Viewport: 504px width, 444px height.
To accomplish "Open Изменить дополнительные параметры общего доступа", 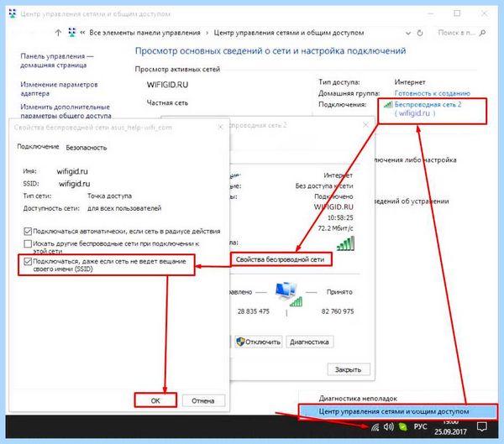I will click(x=66, y=111).
